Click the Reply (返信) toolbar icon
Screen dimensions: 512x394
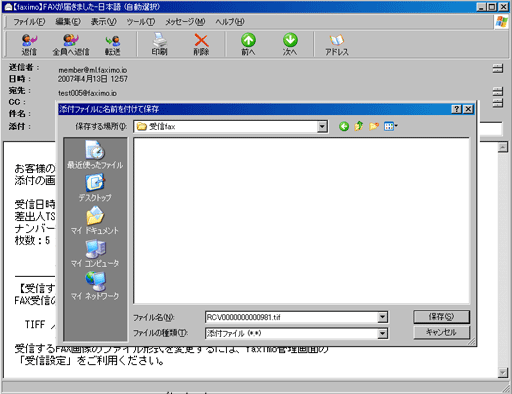tap(29, 44)
